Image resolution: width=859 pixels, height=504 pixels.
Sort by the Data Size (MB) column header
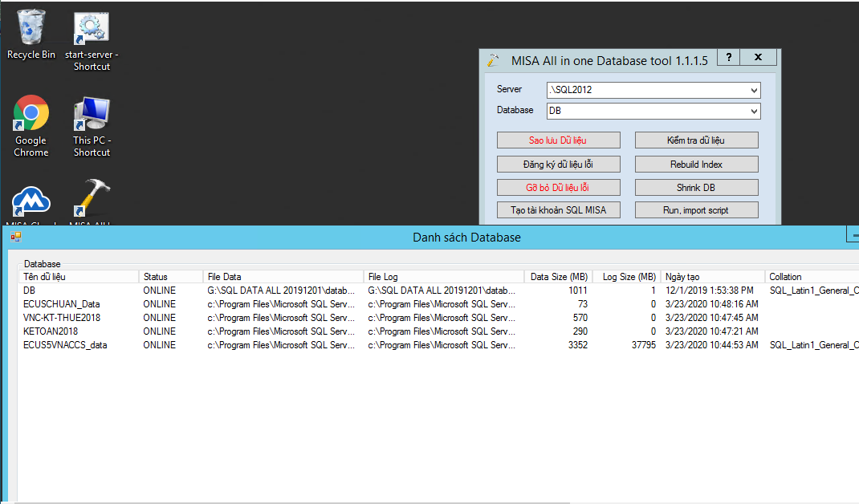[x=559, y=277]
